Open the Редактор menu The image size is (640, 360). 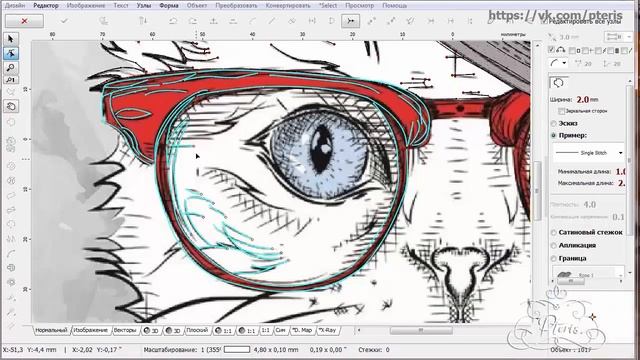point(46,6)
